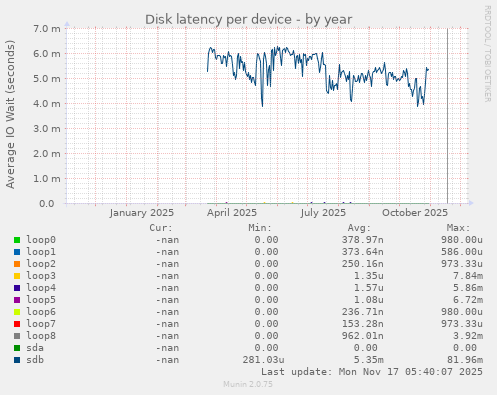497x395 pixels.
Task: Click the loop3 yellow legend swatch
Action: coord(17,276)
